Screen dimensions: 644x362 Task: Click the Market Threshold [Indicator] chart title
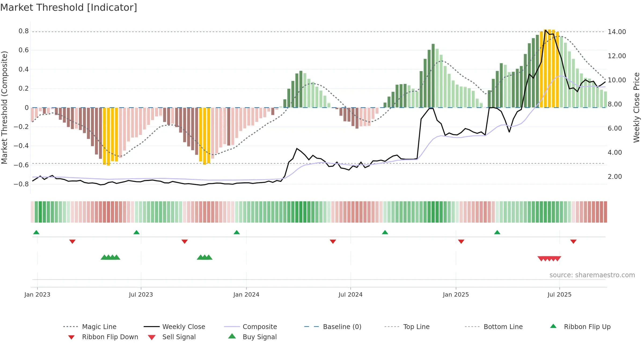[x=69, y=8]
